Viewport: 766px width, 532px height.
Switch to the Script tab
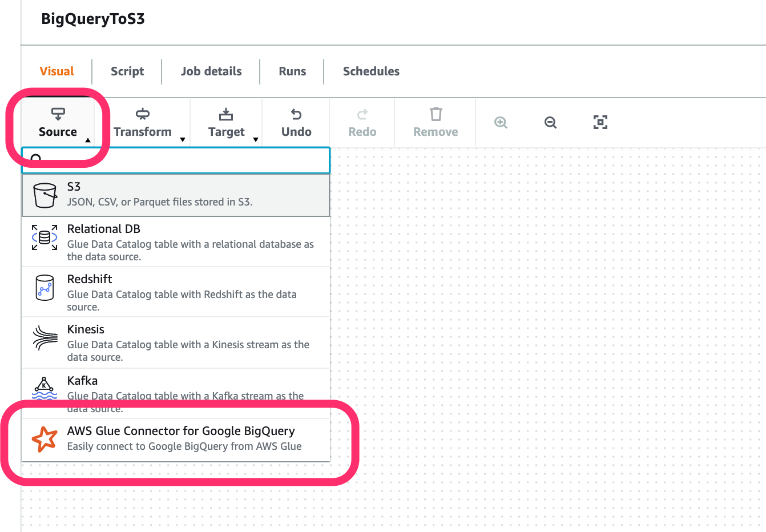(x=127, y=71)
